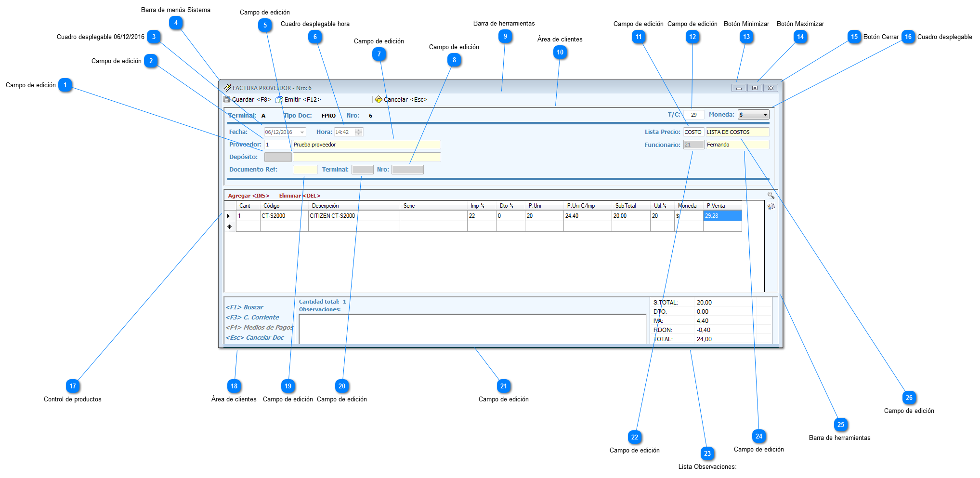
Task: Click the T/C exchange rate field
Action: click(x=693, y=115)
